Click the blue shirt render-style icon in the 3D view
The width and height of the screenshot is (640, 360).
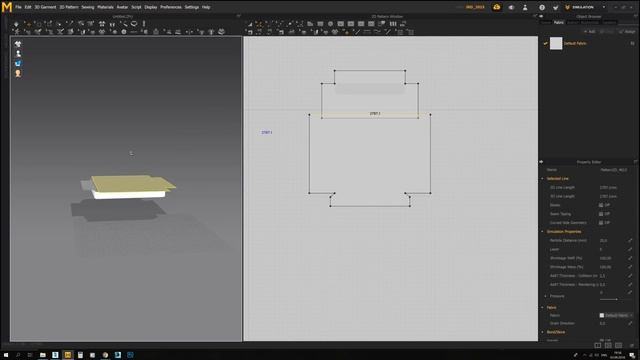coord(18,63)
